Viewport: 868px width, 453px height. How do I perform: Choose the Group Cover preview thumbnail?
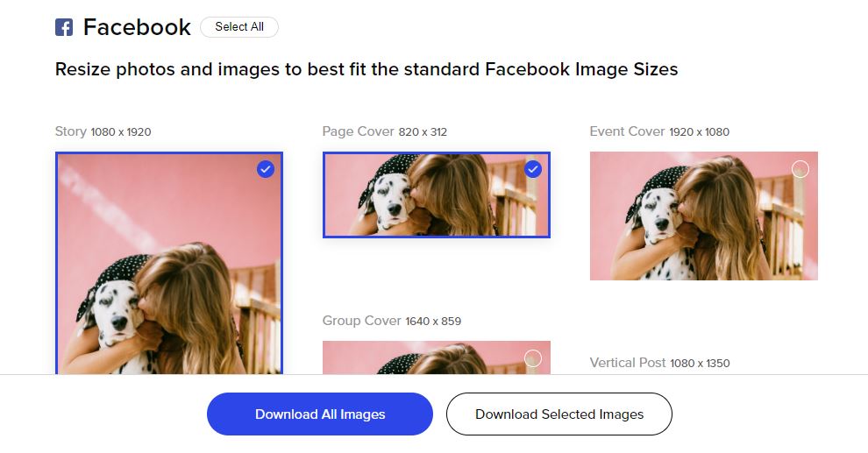coord(437,357)
